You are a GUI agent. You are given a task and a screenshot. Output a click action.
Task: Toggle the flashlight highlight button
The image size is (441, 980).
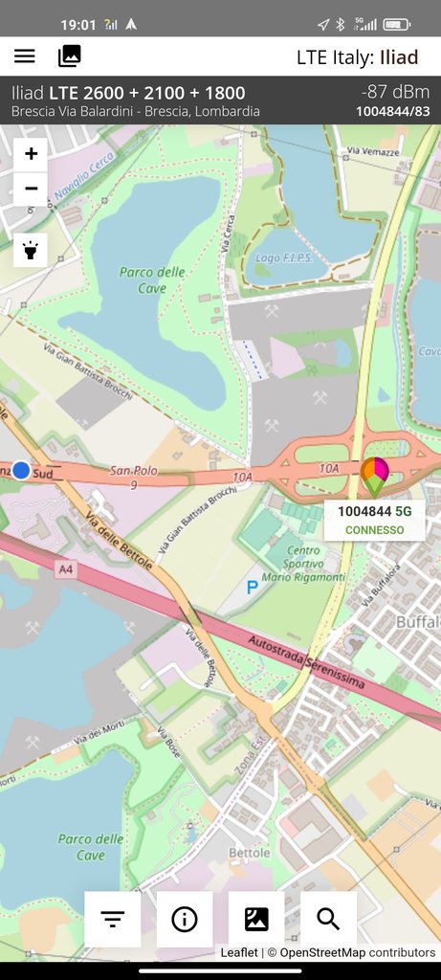(x=31, y=250)
